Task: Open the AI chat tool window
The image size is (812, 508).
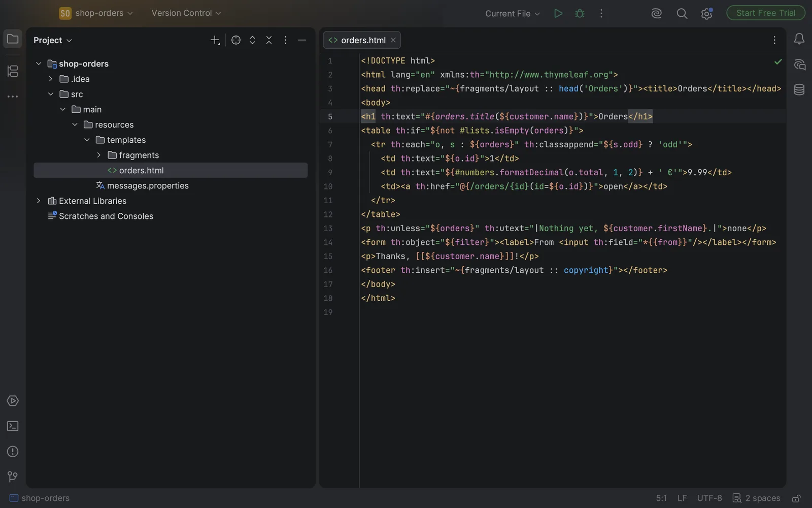Action: (x=799, y=65)
